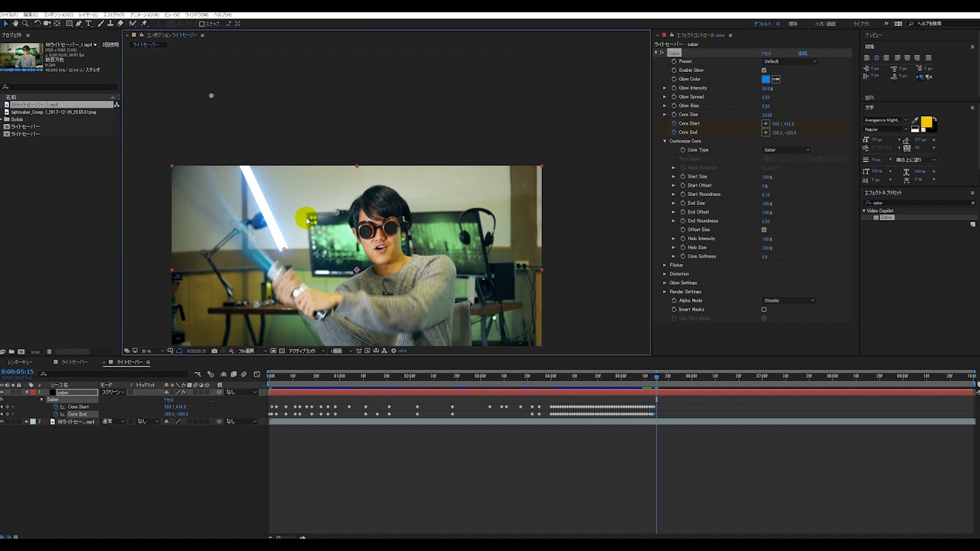Select the lightsaber_Comp PNG project item
Viewport: 980px width, 551px height.
pos(54,112)
